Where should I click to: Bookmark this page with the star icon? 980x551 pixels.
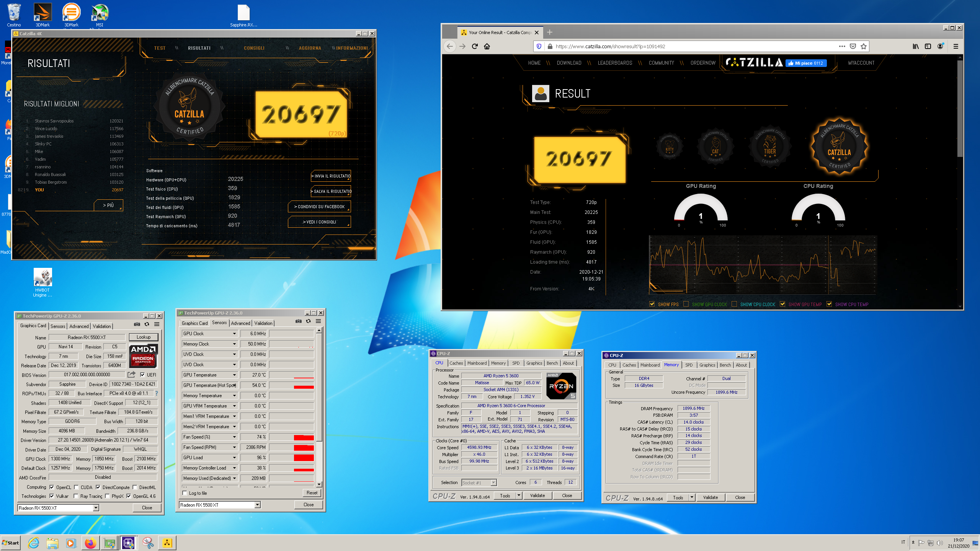pyautogui.click(x=864, y=46)
